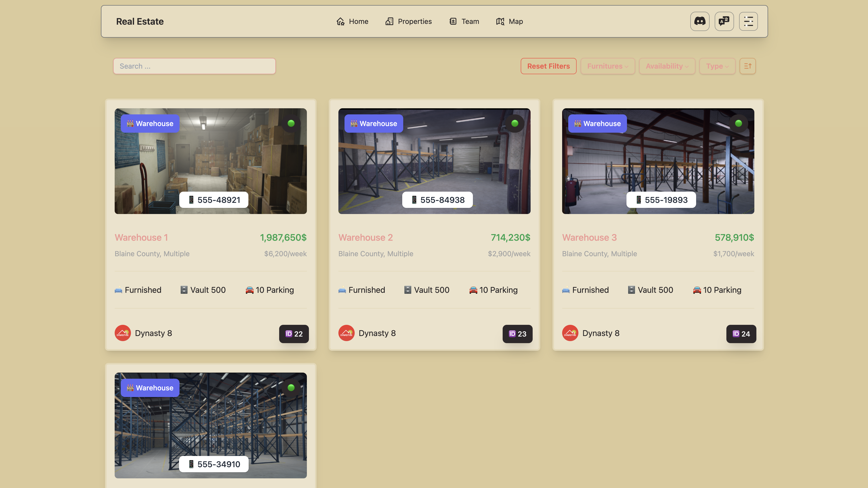Click ID 22 badge on Warehouse 1

tap(294, 334)
